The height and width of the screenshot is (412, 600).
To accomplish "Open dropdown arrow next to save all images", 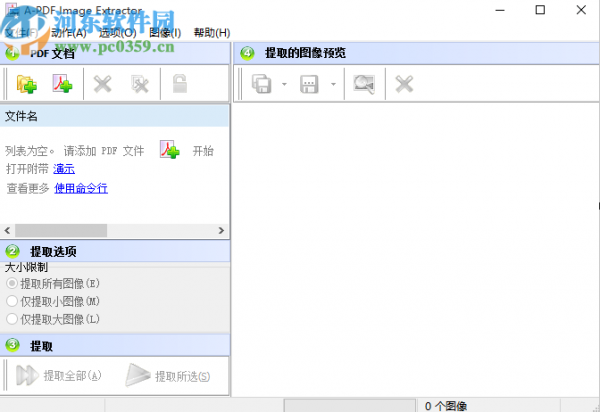I will tap(284, 84).
